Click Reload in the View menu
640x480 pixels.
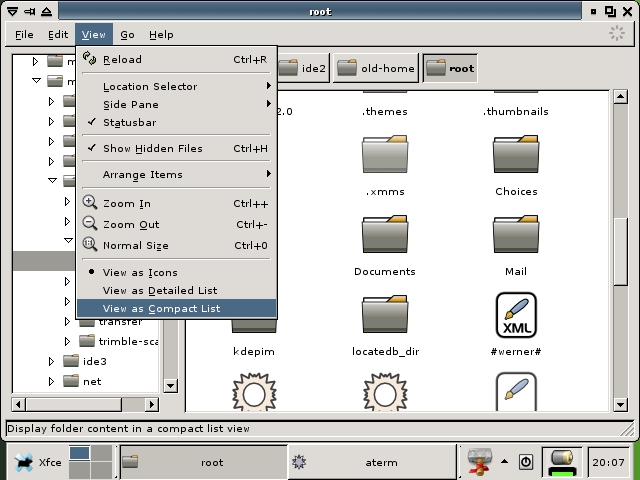click(122, 60)
